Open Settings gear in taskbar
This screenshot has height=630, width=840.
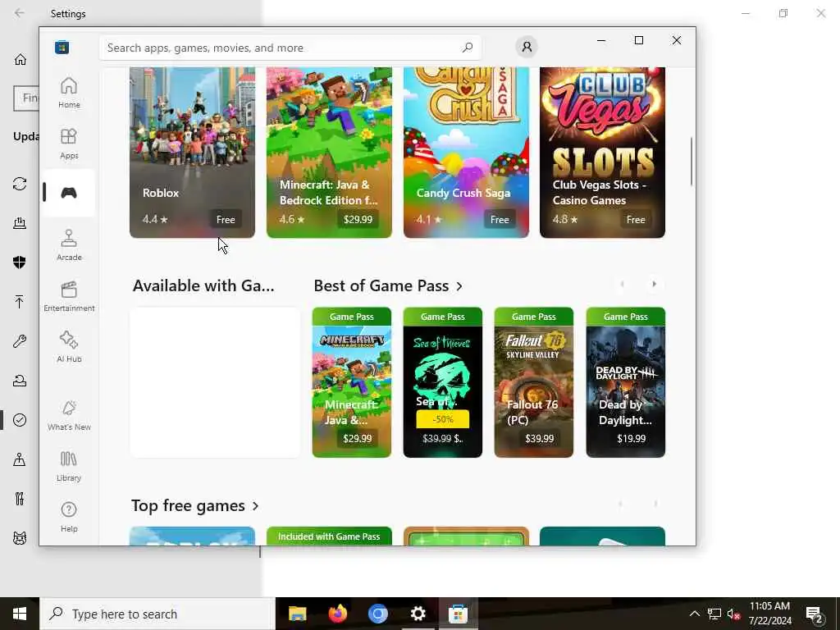pos(418,614)
